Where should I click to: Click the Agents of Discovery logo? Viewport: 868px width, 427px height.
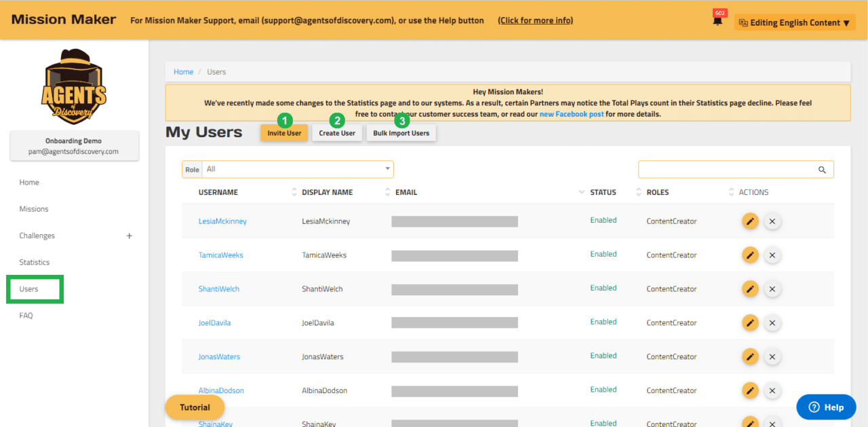coord(74,86)
